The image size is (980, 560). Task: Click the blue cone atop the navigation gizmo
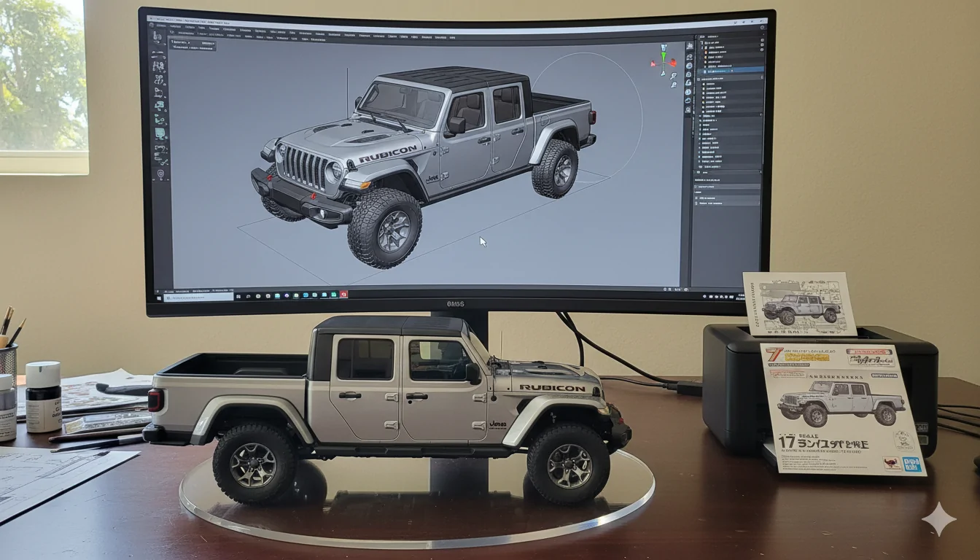pyautogui.click(x=664, y=47)
